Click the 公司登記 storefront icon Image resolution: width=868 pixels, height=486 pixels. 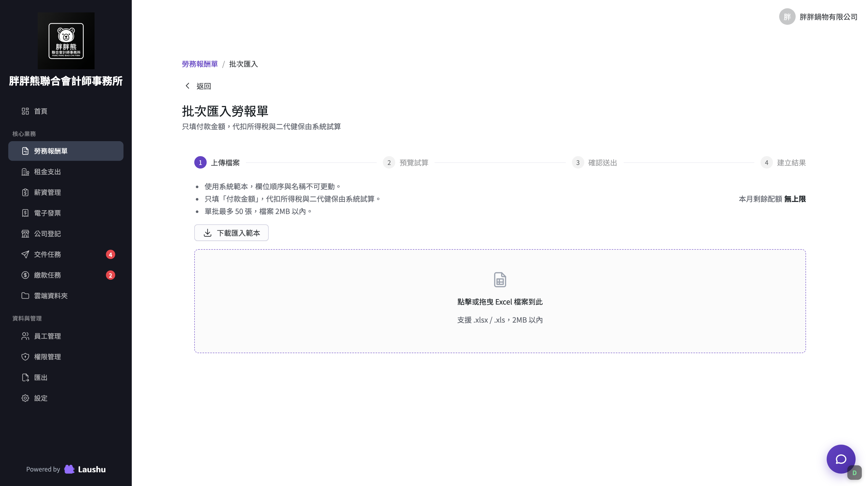pyautogui.click(x=25, y=233)
